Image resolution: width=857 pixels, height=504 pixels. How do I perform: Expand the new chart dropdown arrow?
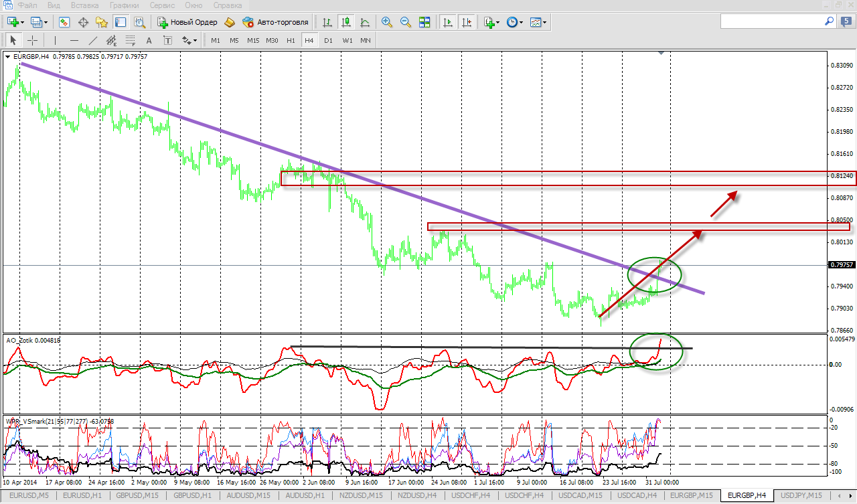[23, 22]
